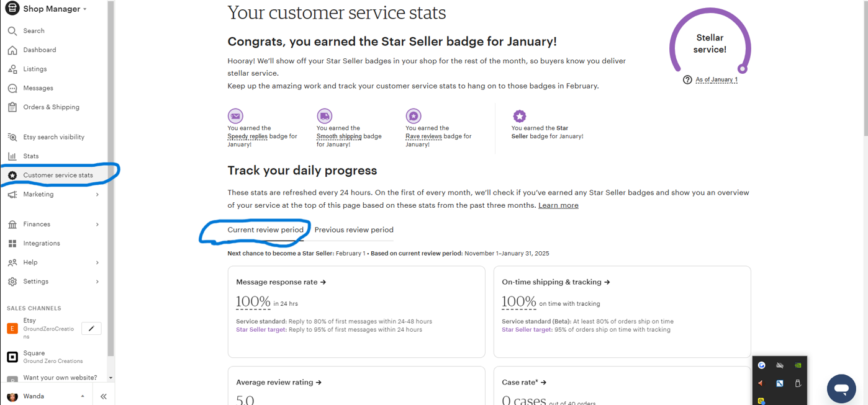The height and width of the screenshot is (405, 868).
Task: Click the SALES CHANNELS heading
Action: pyautogui.click(x=34, y=308)
